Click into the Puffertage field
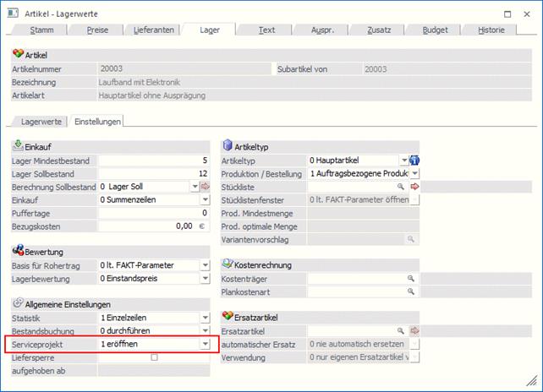Viewport: 543px width, 392px height. [154, 213]
